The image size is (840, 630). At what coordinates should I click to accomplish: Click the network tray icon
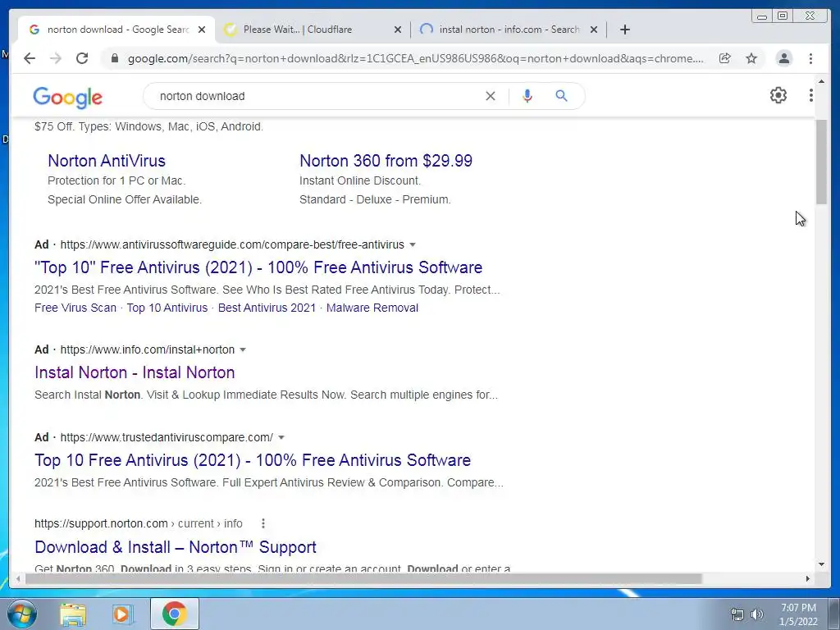click(737, 614)
